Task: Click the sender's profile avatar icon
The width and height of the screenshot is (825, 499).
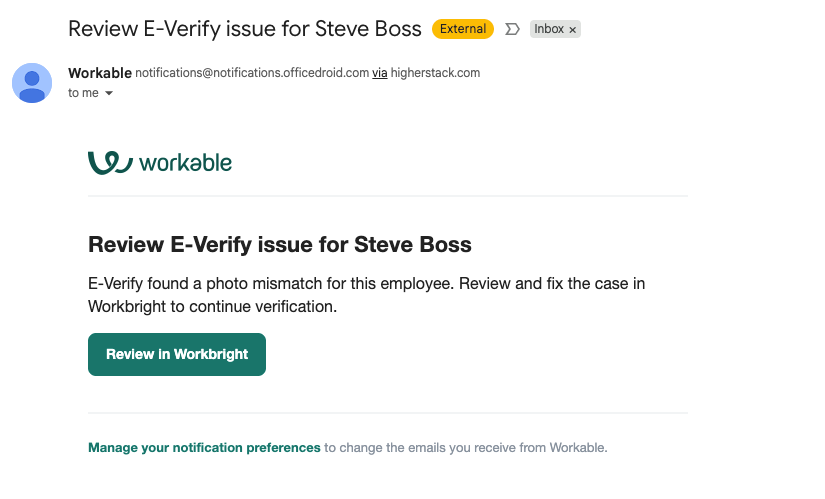Action: pyautogui.click(x=32, y=82)
